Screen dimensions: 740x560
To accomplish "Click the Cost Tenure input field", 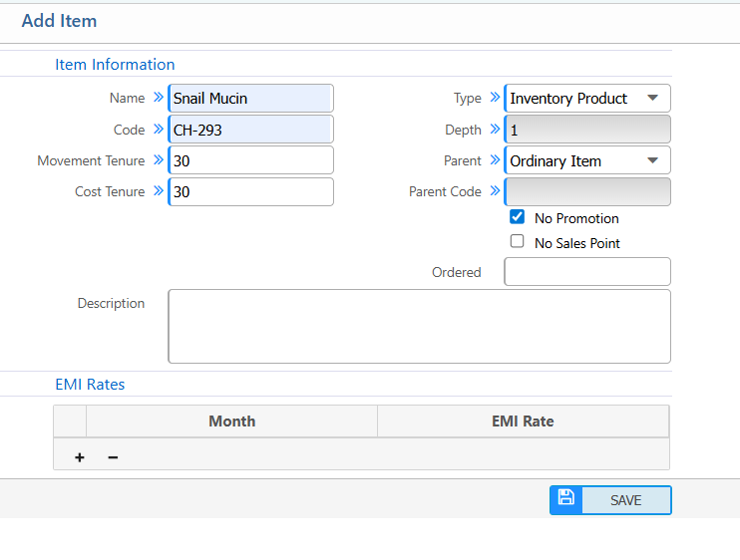I will coord(250,191).
